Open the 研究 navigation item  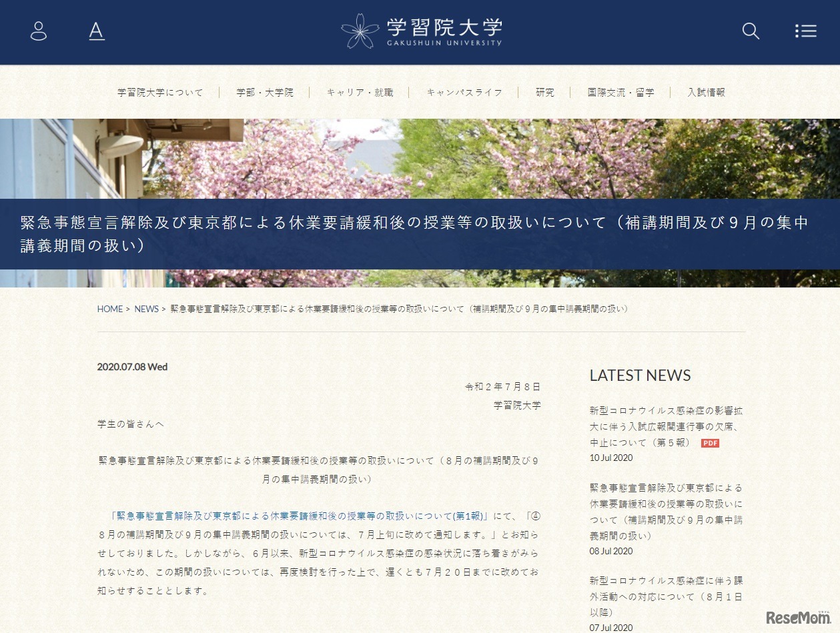pyautogui.click(x=544, y=92)
